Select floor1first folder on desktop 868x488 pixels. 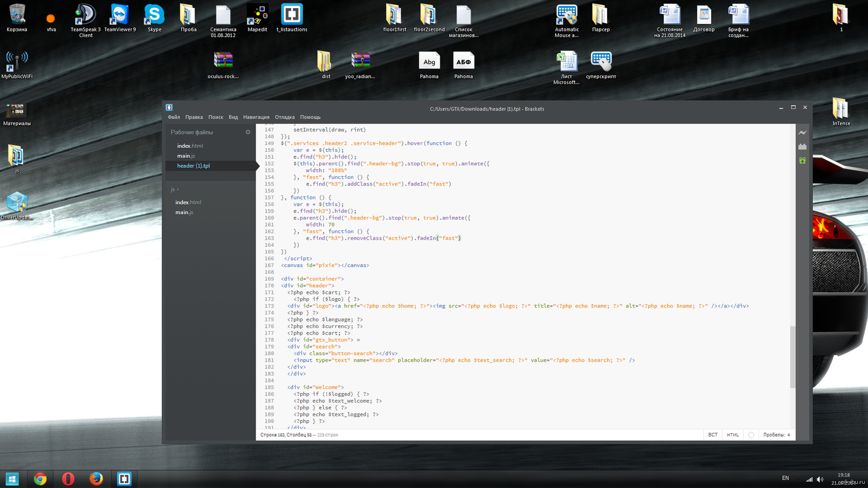(394, 18)
